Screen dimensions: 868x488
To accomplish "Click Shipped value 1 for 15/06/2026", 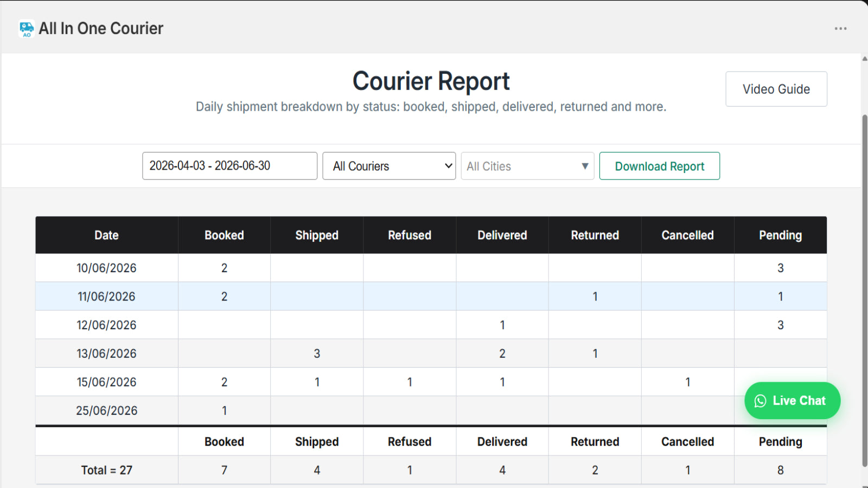I will (x=317, y=382).
